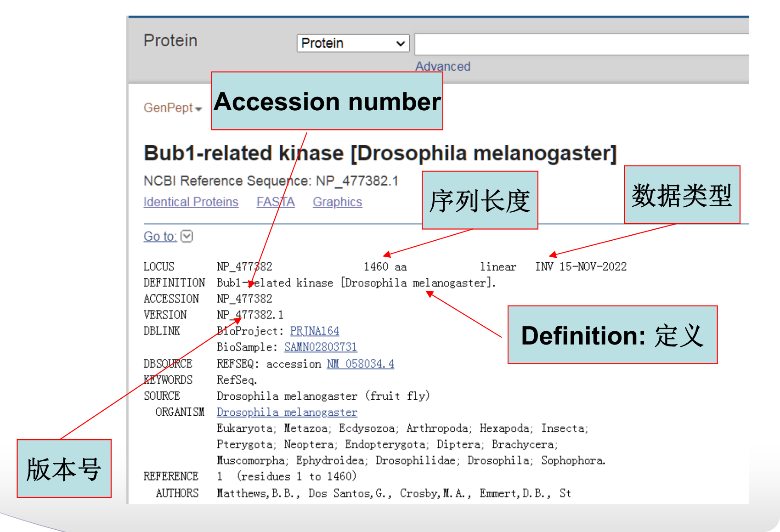This screenshot has width=780, height=532.
Task: Click the 1460 aa sequence length
Action: tap(385, 266)
